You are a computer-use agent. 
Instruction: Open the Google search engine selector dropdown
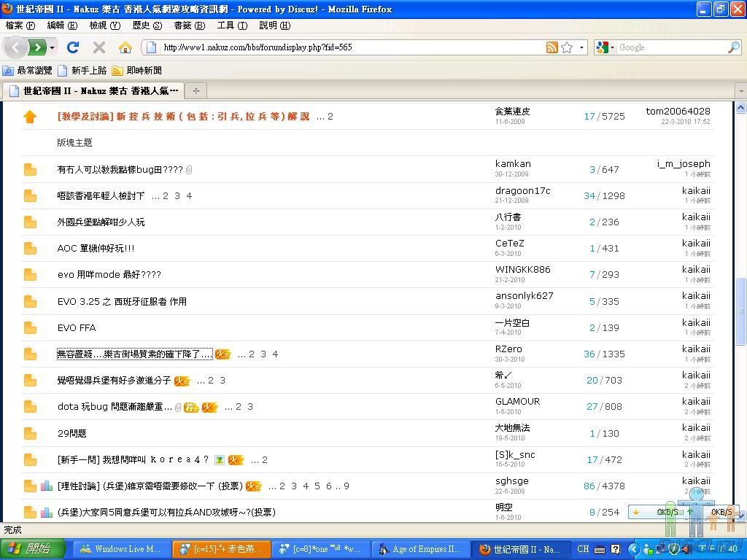tap(605, 47)
